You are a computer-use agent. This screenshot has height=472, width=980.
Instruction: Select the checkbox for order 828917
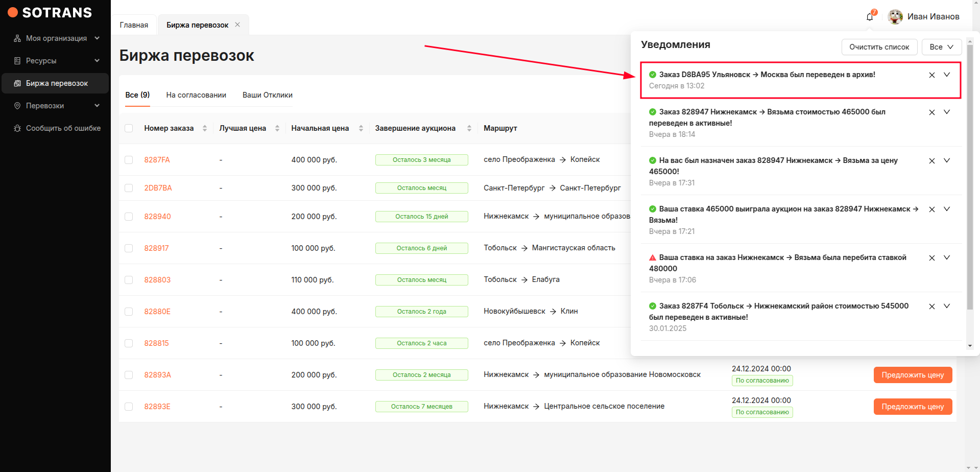click(129, 248)
